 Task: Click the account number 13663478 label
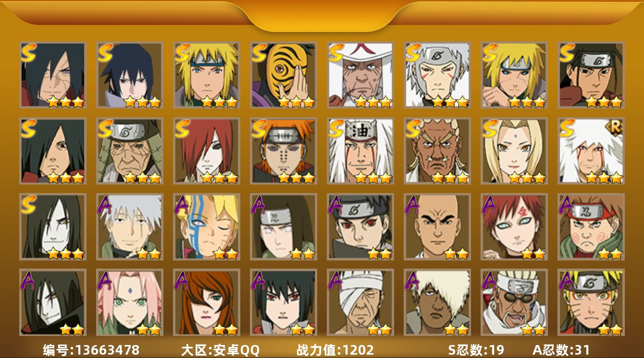91,350
